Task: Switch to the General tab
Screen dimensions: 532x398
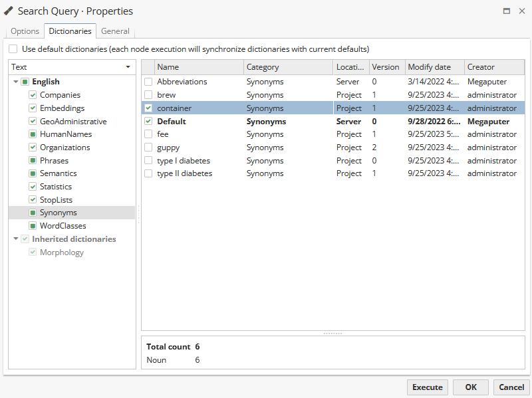Action: [115, 31]
